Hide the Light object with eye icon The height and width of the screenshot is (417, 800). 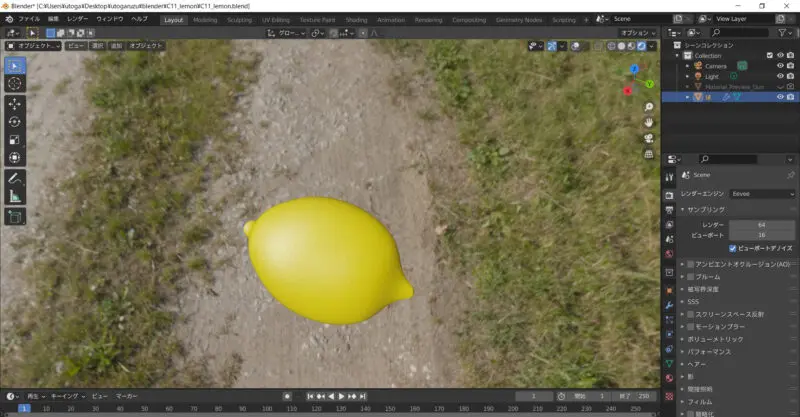[780, 76]
